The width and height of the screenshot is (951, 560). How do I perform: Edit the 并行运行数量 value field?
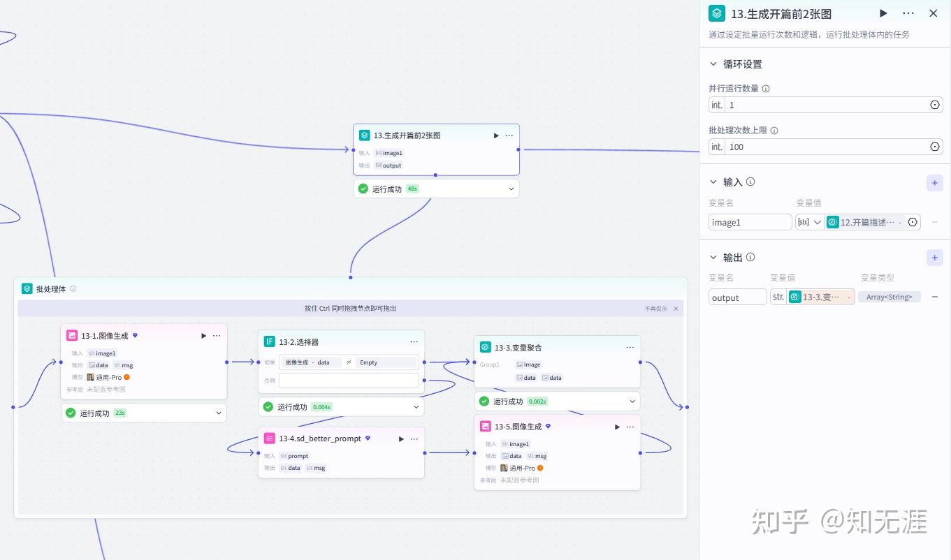pyautogui.click(x=826, y=105)
